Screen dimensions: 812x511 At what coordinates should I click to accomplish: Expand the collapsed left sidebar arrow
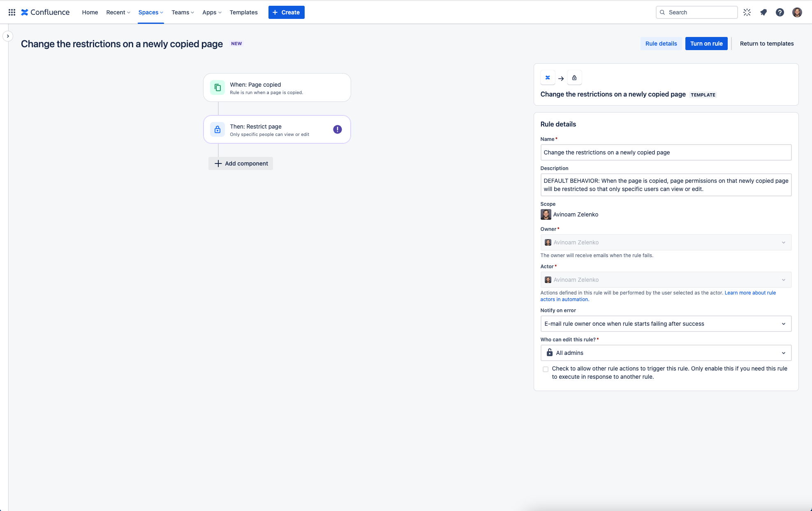pyautogui.click(x=8, y=36)
